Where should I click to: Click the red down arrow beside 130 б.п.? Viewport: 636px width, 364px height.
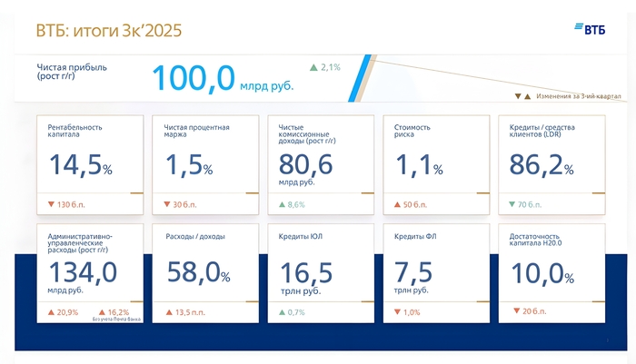(51, 204)
